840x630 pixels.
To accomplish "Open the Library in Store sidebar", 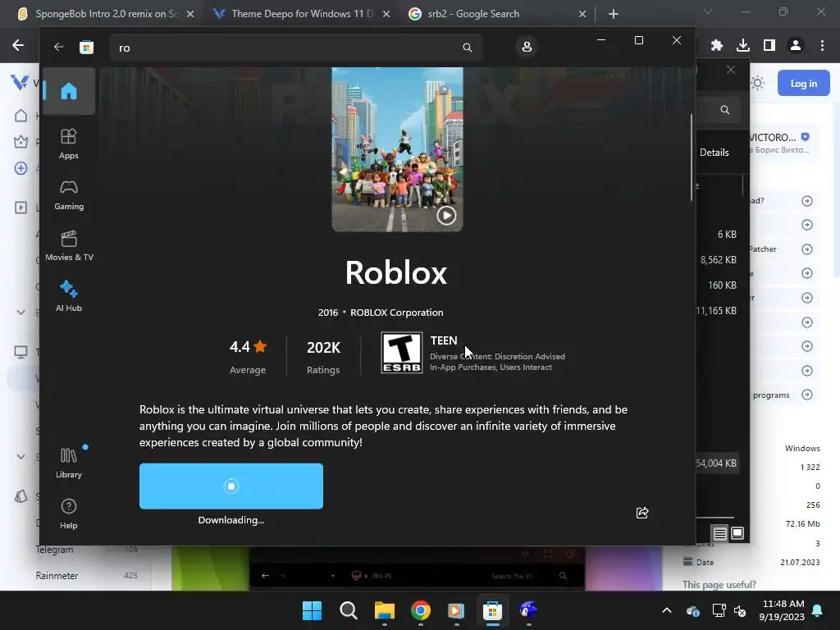I will pyautogui.click(x=69, y=463).
